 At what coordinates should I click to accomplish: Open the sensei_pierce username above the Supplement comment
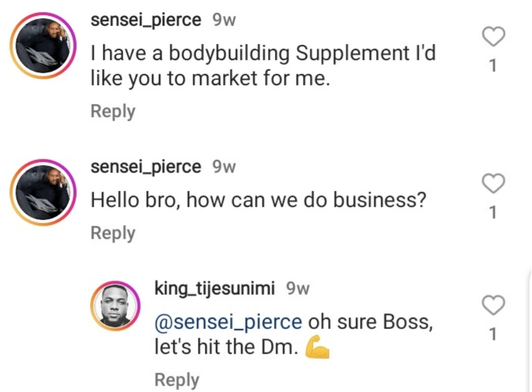tap(146, 20)
